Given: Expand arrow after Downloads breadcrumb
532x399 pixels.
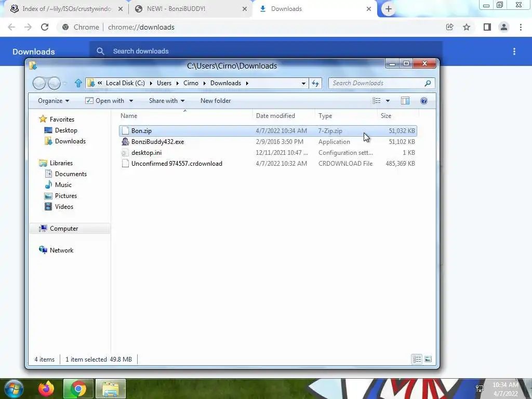Looking at the screenshot, I should click(x=247, y=83).
